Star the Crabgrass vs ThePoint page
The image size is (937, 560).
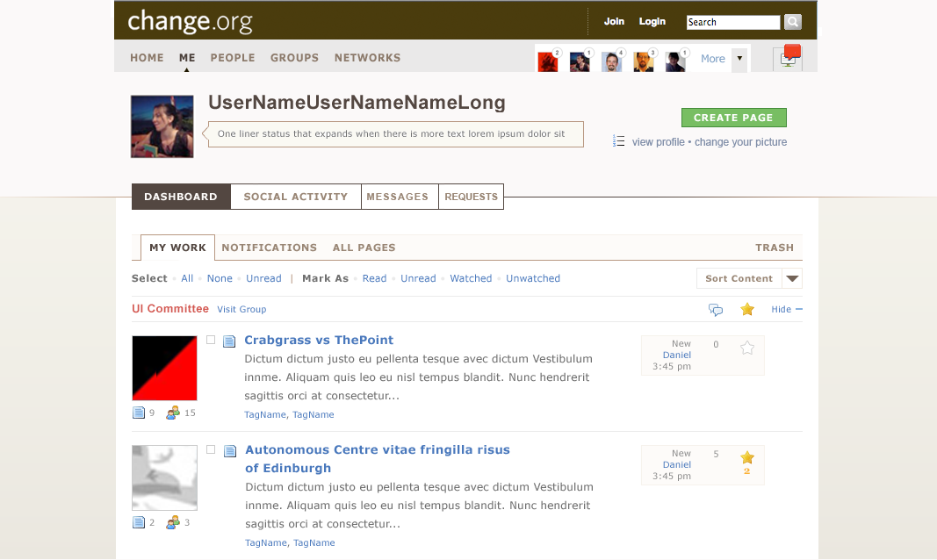point(747,348)
